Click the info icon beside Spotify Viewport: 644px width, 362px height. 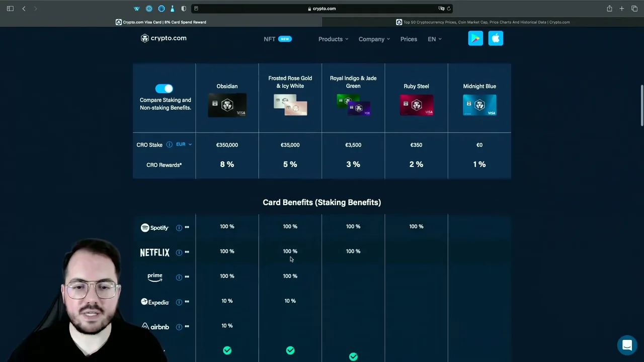(179, 228)
